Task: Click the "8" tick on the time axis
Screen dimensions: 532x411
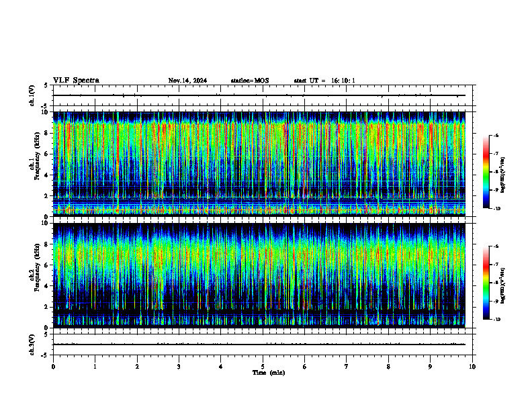Action: pyautogui.click(x=388, y=367)
